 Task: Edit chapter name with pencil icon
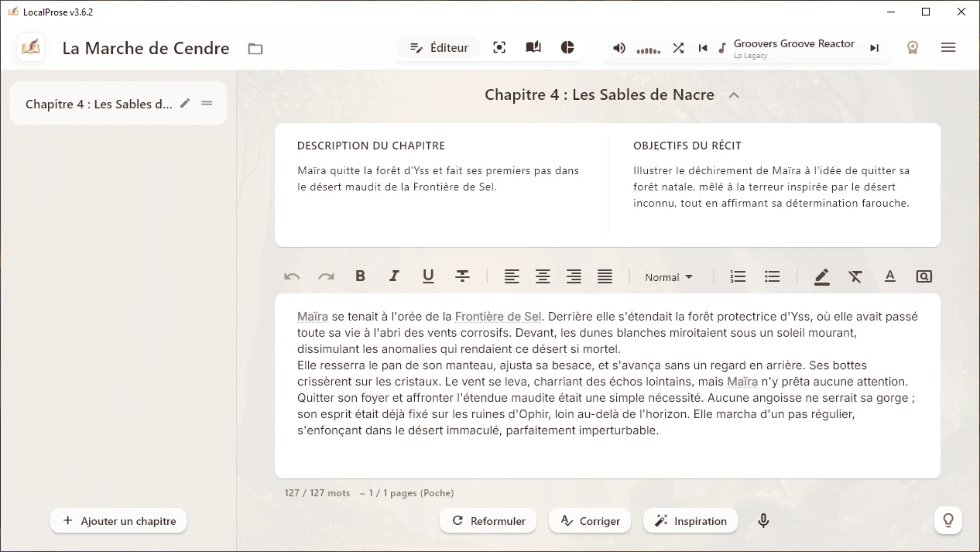coord(185,103)
